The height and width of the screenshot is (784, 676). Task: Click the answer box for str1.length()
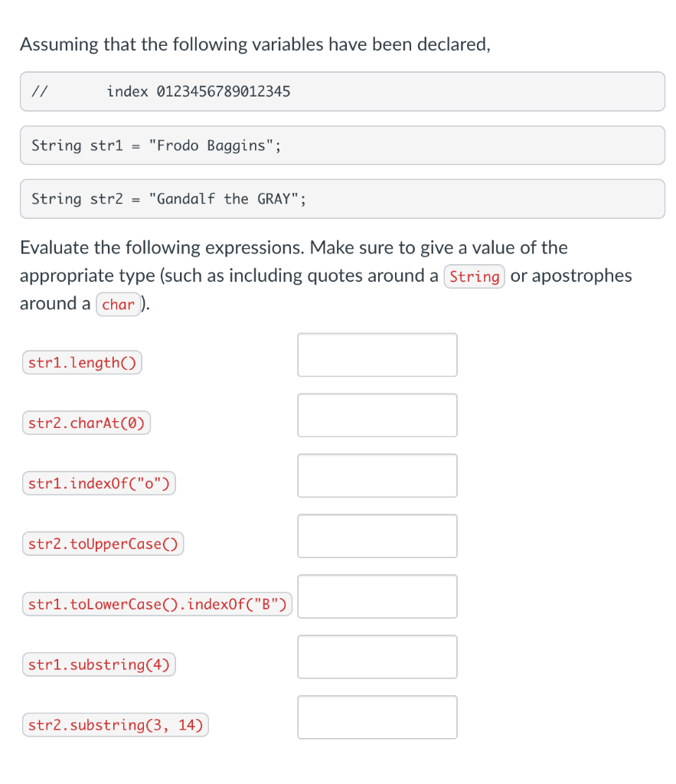point(377,355)
